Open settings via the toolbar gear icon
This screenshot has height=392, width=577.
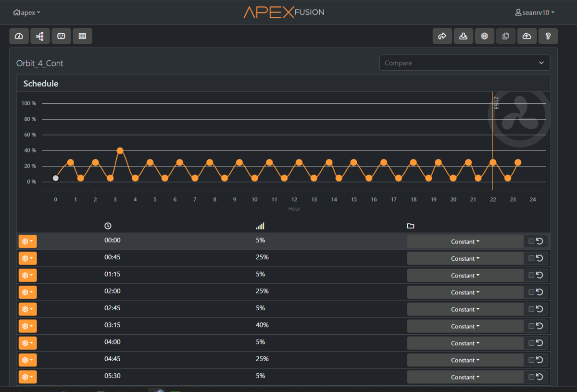485,36
